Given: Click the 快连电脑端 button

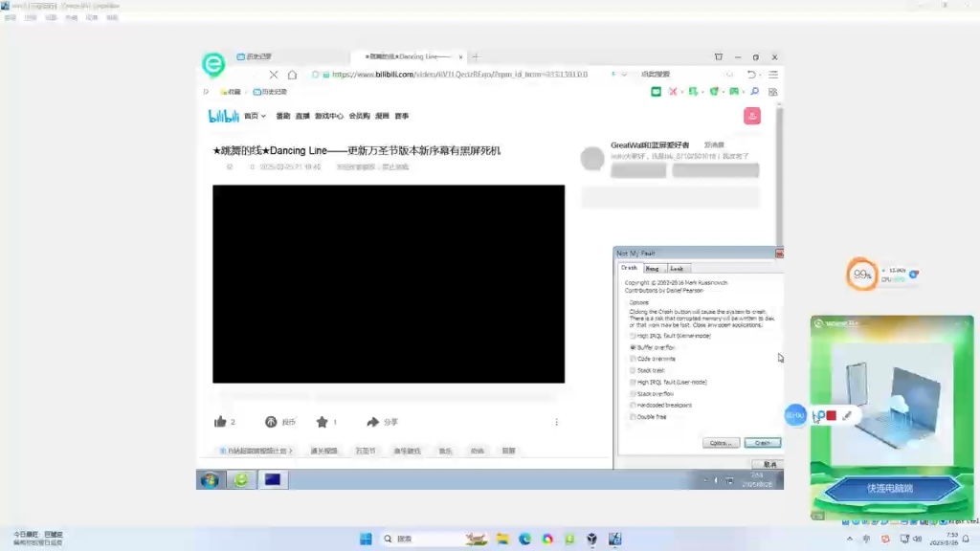Looking at the screenshot, I should [x=891, y=489].
